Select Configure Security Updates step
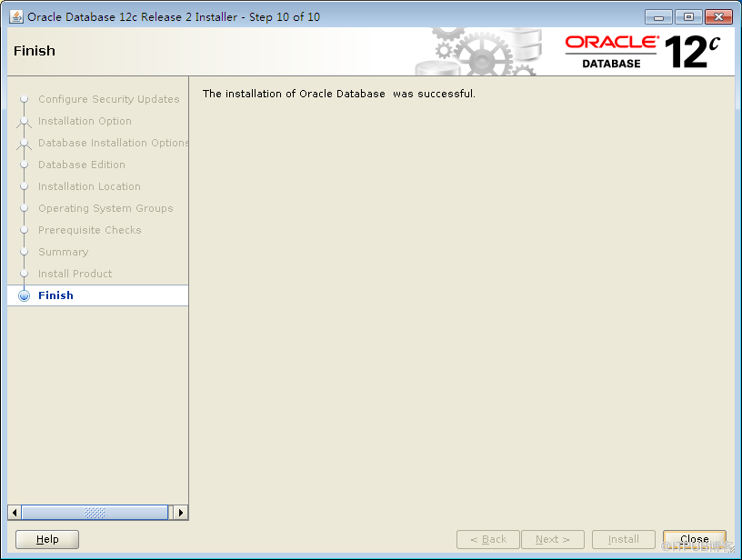Screen dimensions: 742x560 pyautogui.click(x=109, y=99)
